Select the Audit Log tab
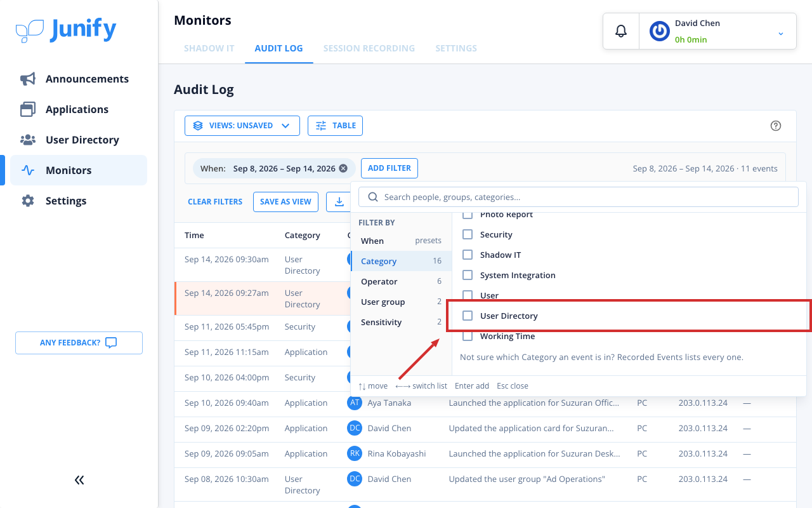 [x=278, y=48]
